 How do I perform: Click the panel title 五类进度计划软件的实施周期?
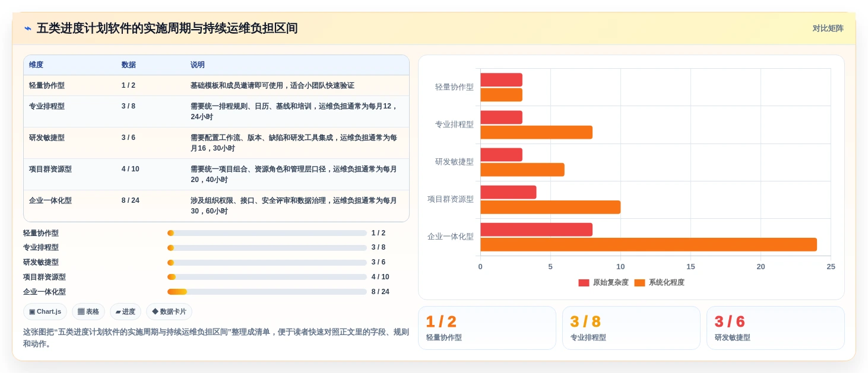[167, 28]
